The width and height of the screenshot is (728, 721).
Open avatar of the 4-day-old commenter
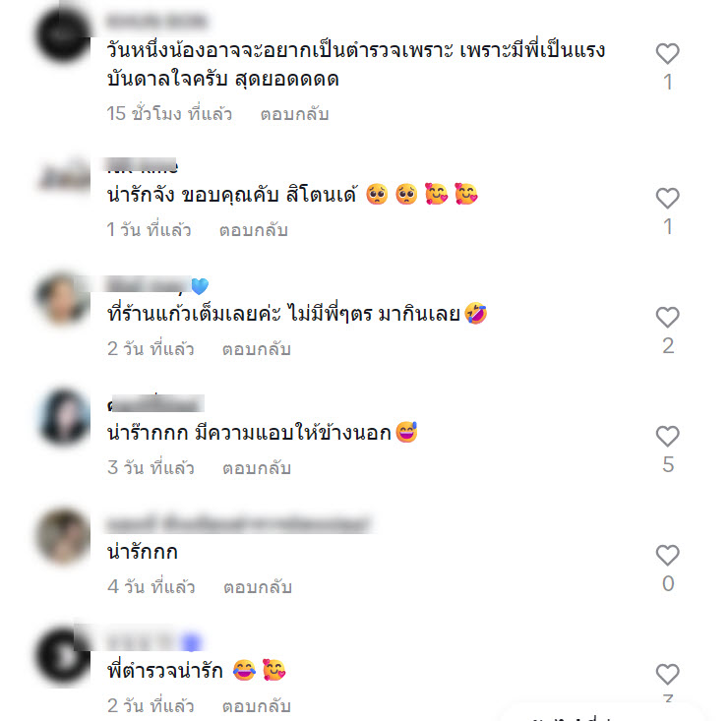point(64,536)
